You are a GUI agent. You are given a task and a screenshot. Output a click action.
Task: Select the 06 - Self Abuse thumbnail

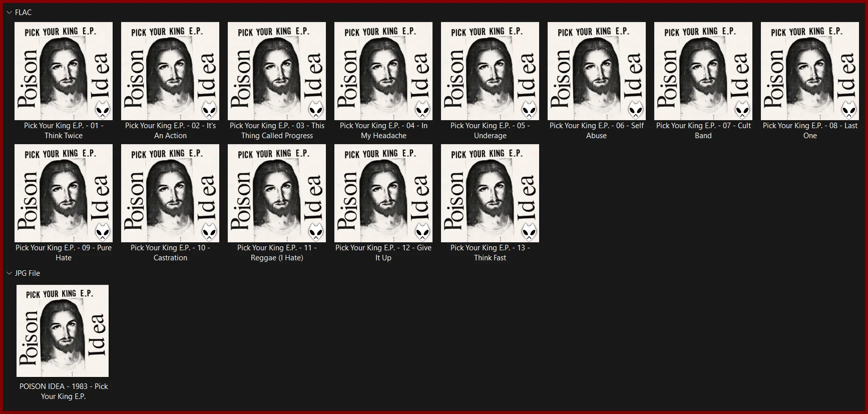click(597, 71)
